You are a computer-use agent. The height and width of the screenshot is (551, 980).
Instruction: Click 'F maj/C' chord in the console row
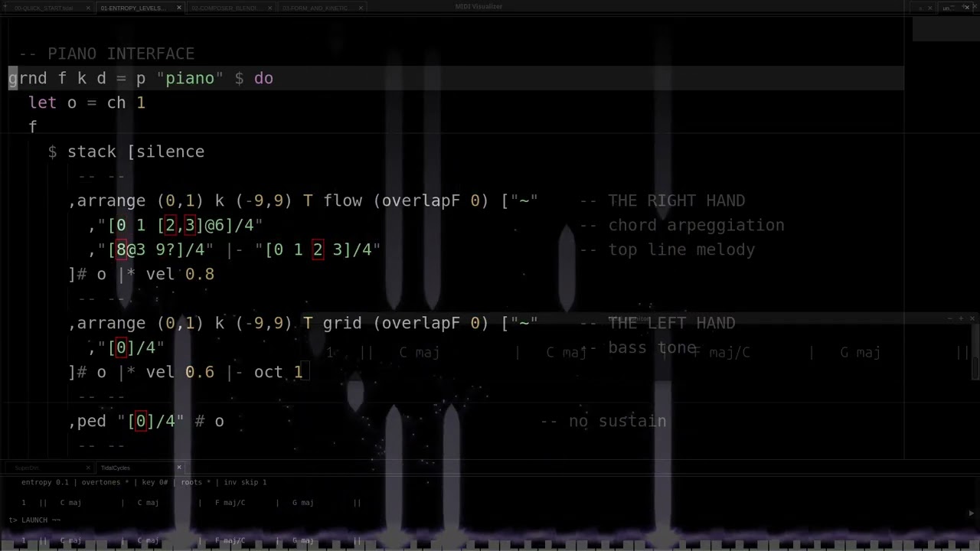pos(230,503)
